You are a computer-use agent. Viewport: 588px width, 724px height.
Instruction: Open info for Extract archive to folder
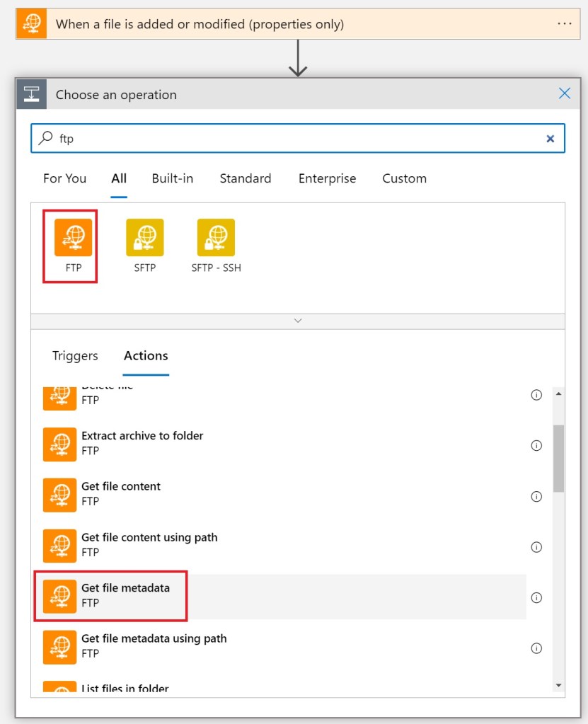(x=536, y=445)
